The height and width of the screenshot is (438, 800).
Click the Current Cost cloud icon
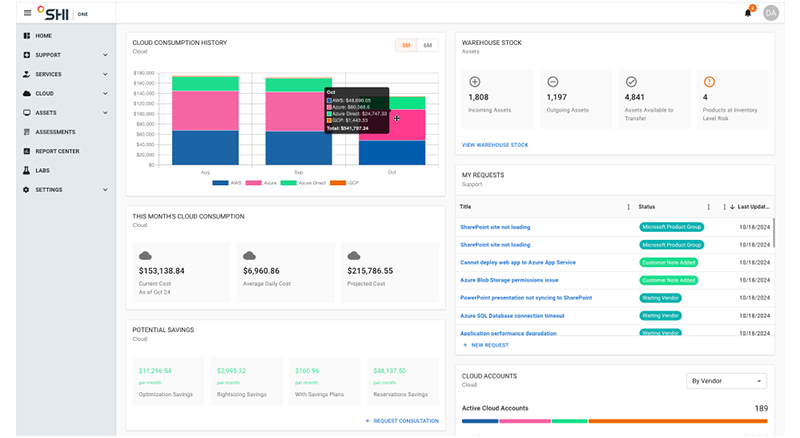[x=145, y=255]
